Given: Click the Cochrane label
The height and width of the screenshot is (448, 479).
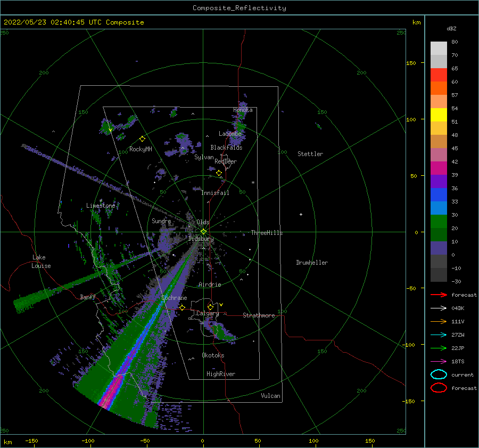Looking at the screenshot, I should point(174,298).
